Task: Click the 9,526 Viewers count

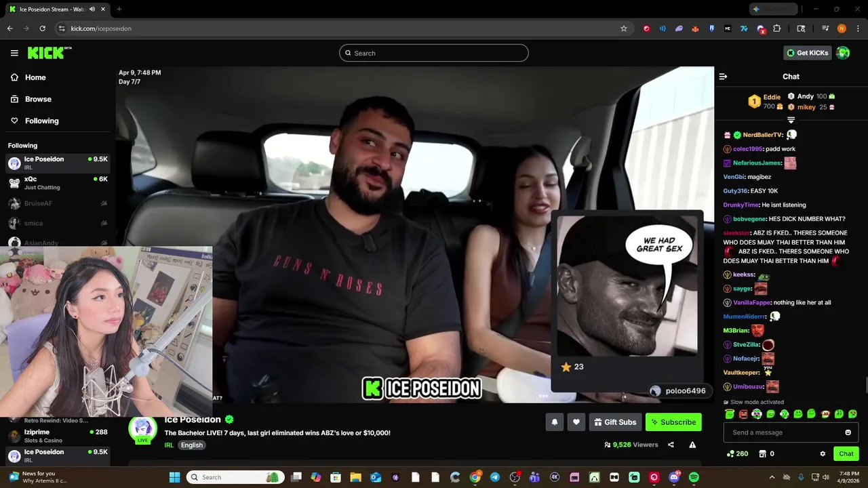Action: (631, 445)
